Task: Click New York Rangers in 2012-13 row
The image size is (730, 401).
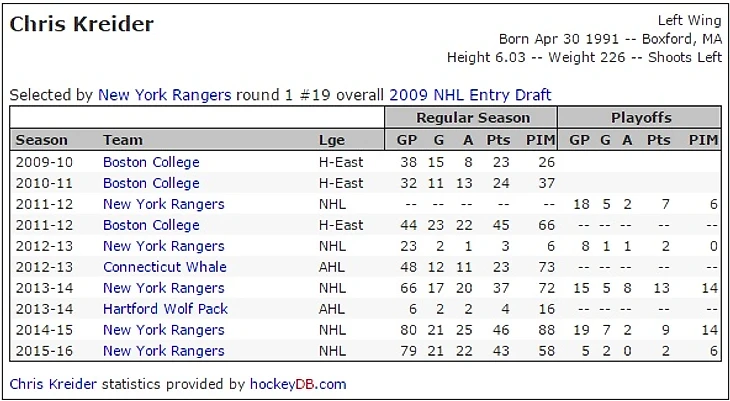Action: point(163,246)
